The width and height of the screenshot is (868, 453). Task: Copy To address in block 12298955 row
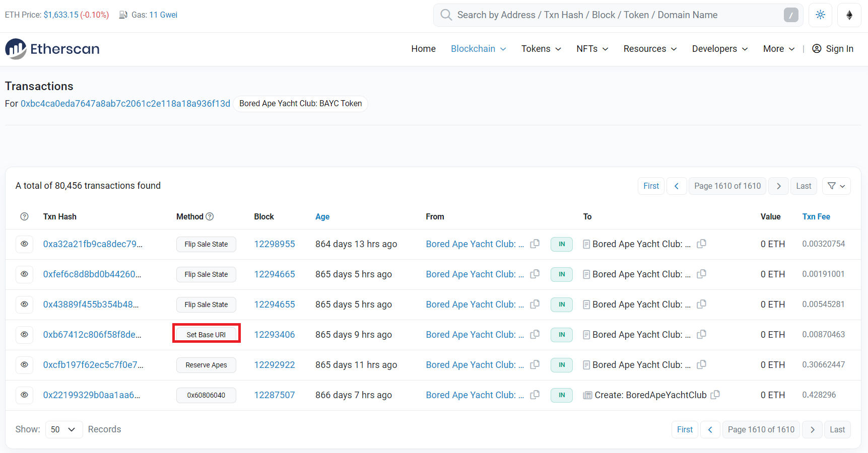pos(701,244)
